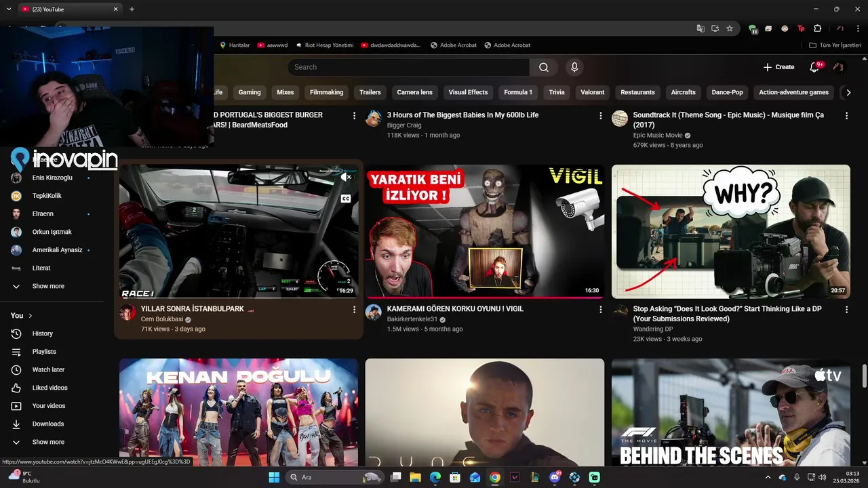868x488 pixels.
Task: Go to Bakirkertenkele31 channel
Action: 412,319
